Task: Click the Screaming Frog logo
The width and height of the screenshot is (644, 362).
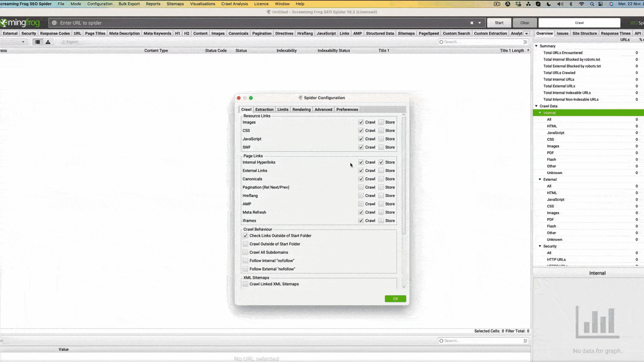Action: (20, 23)
